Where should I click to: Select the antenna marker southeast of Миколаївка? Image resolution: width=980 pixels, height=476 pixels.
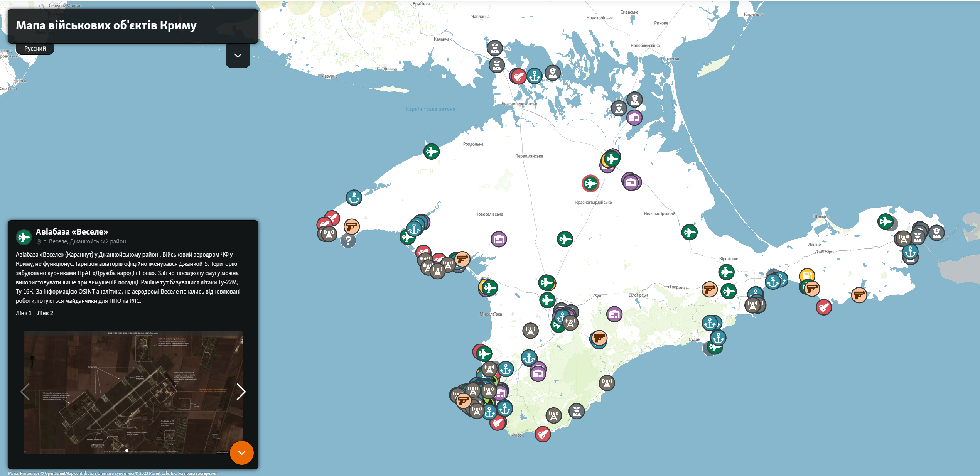(530, 331)
